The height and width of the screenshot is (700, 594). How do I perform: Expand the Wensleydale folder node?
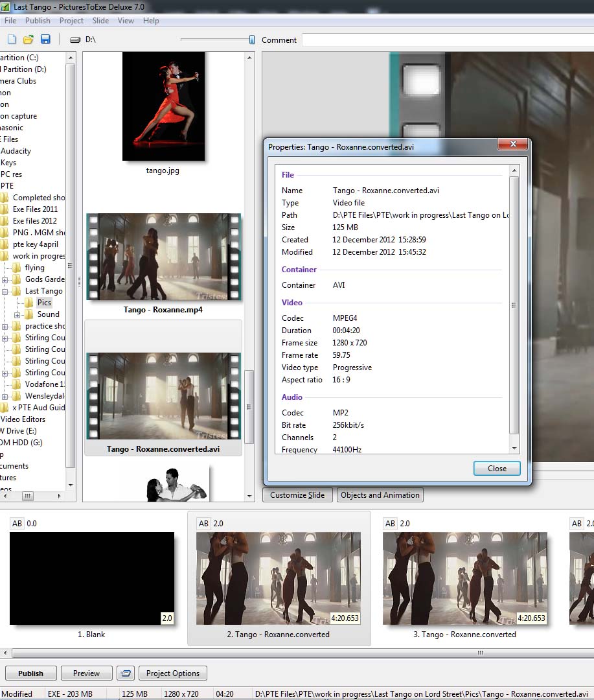pyautogui.click(x=5, y=397)
